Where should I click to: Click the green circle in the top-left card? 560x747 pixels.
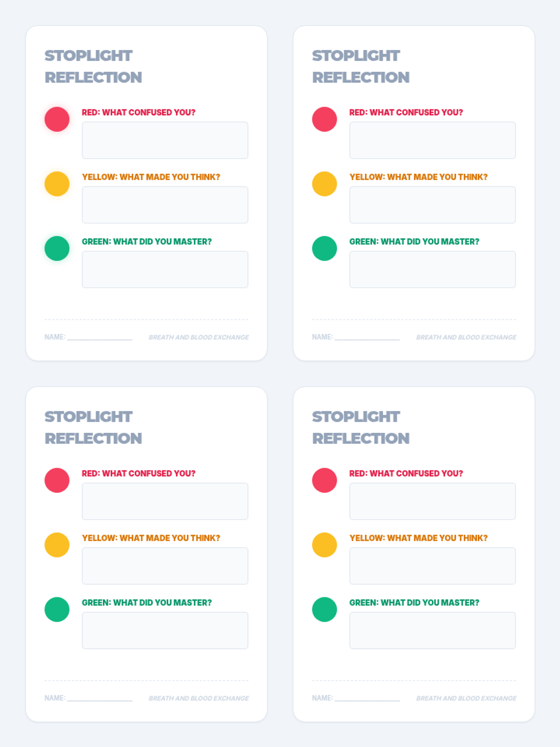[57, 248]
